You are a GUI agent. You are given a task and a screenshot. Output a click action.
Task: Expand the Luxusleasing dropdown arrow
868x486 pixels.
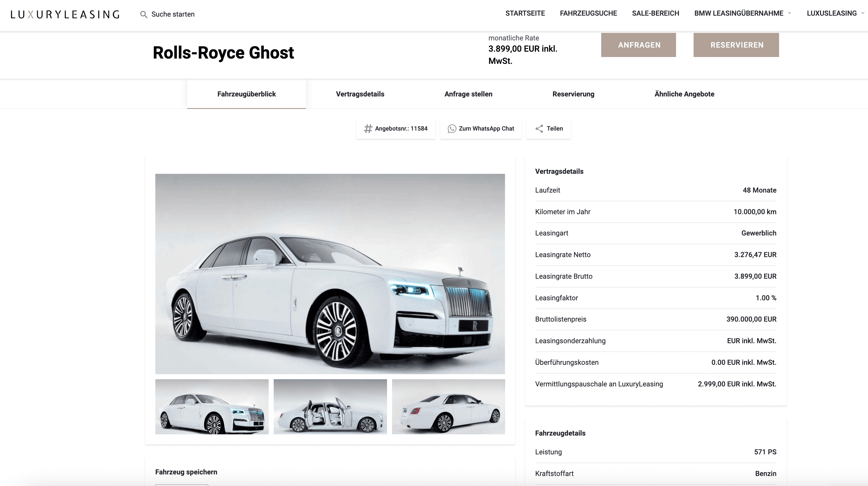pyautogui.click(x=863, y=13)
